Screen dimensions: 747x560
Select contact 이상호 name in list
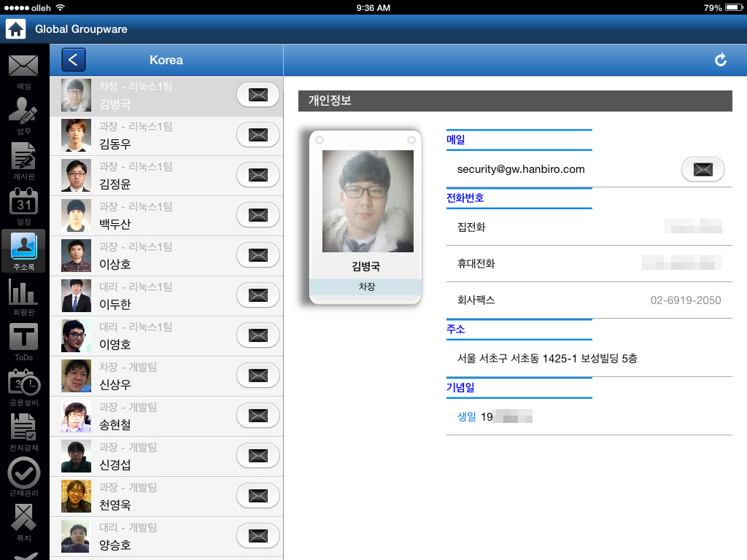point(115,264)
